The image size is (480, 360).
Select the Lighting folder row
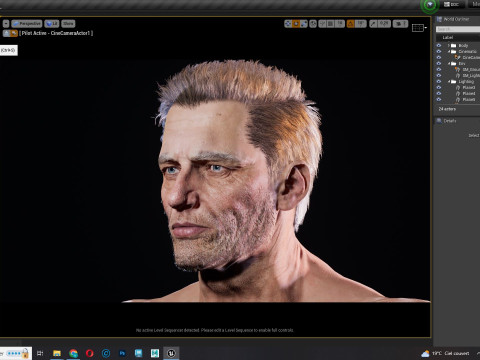[458, 82]
